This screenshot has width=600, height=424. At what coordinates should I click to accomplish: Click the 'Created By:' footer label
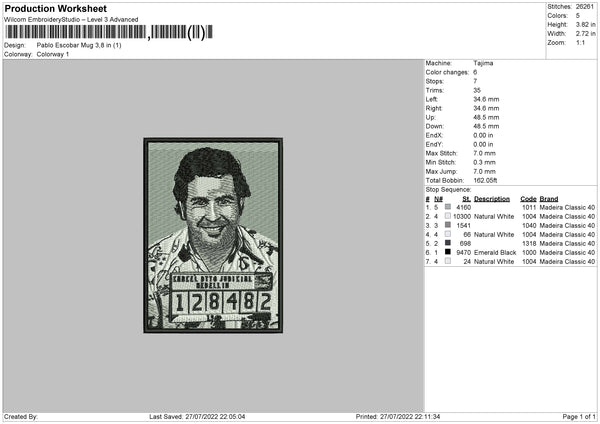coord(21,416)
